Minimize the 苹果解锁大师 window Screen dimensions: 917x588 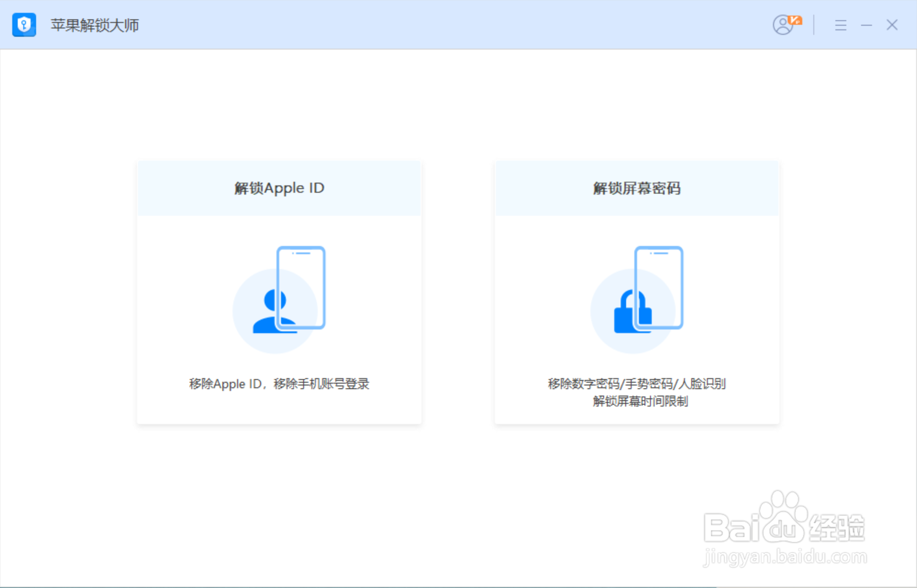[x=866, y=25]
